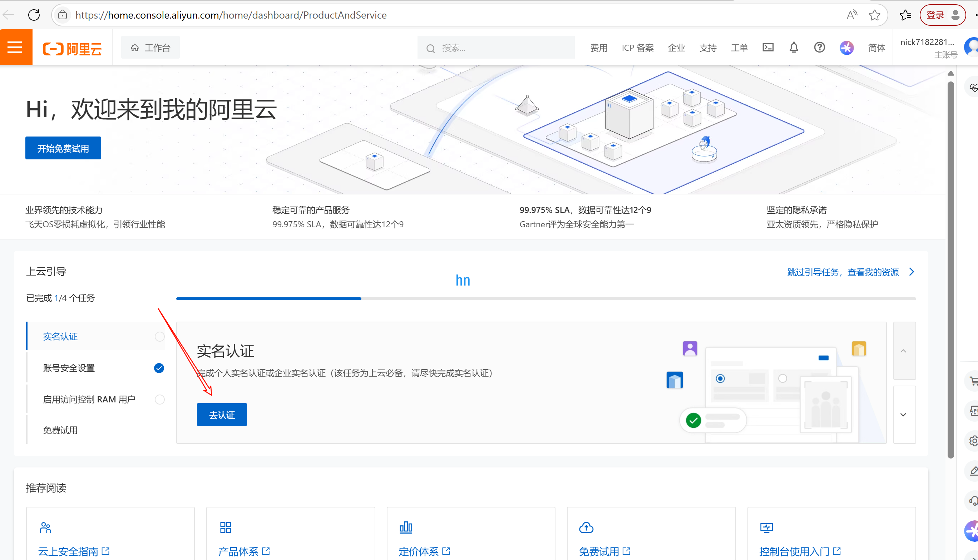Open the 企业 menu
The image size is (978, 560).
click(x=676, y=48)
